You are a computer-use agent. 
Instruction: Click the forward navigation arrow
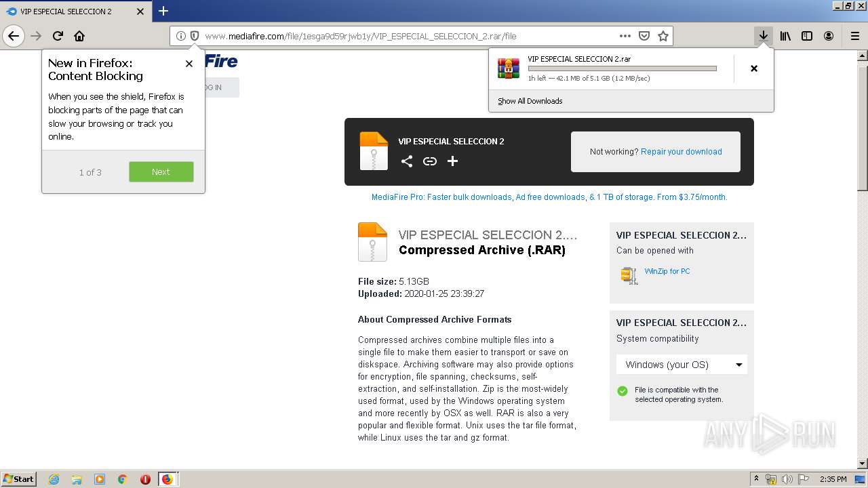(x=36, y=36)
